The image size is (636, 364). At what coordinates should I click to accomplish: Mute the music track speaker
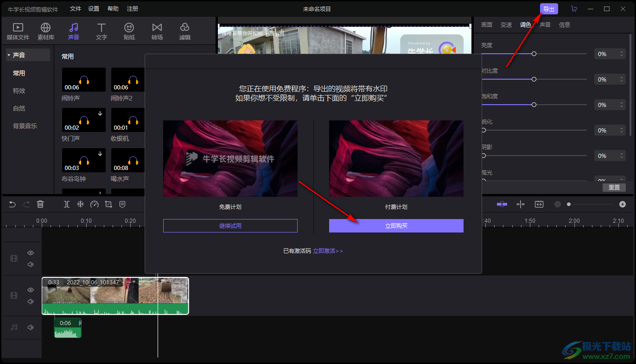(31, 327)
